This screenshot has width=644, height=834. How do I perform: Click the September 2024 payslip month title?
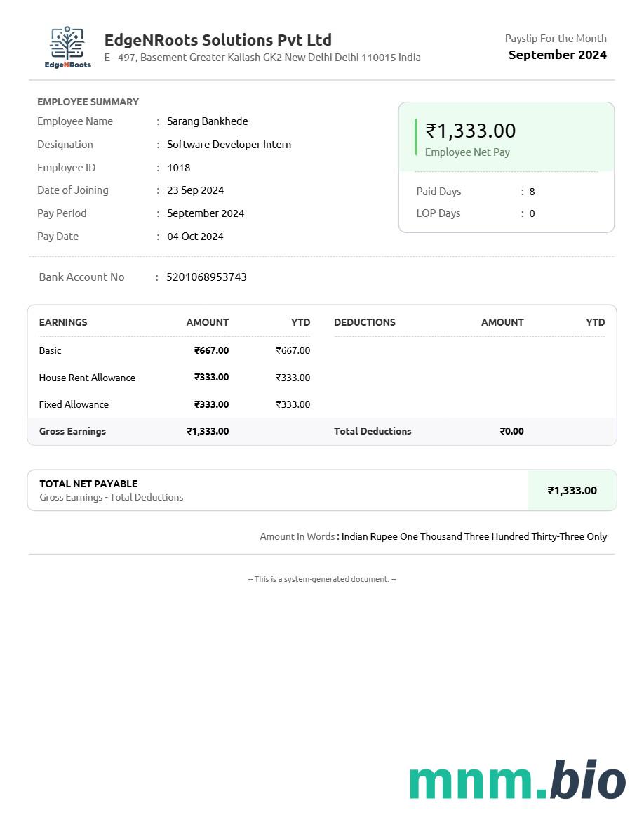pyautogui.click(x=557, y=55)
